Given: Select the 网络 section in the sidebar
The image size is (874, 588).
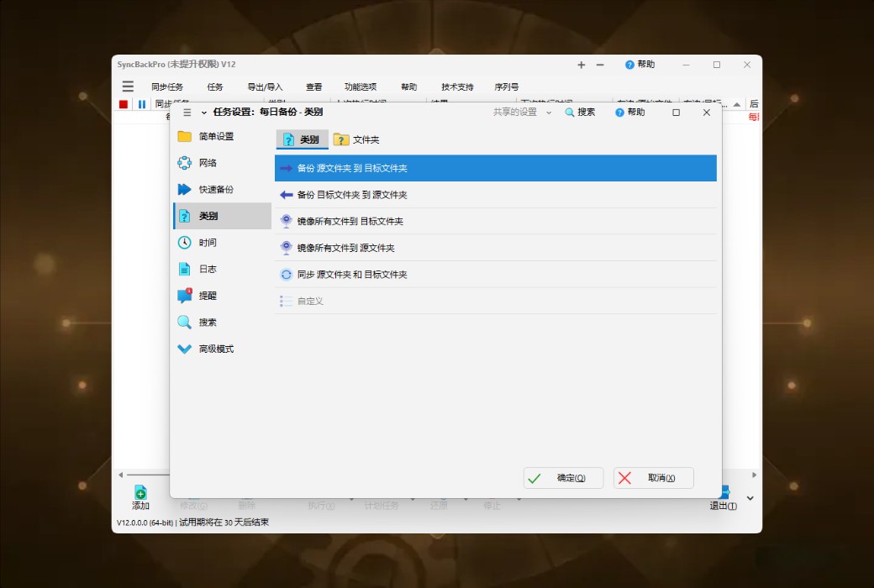Looking at the screenshot, I should (210, 162).
